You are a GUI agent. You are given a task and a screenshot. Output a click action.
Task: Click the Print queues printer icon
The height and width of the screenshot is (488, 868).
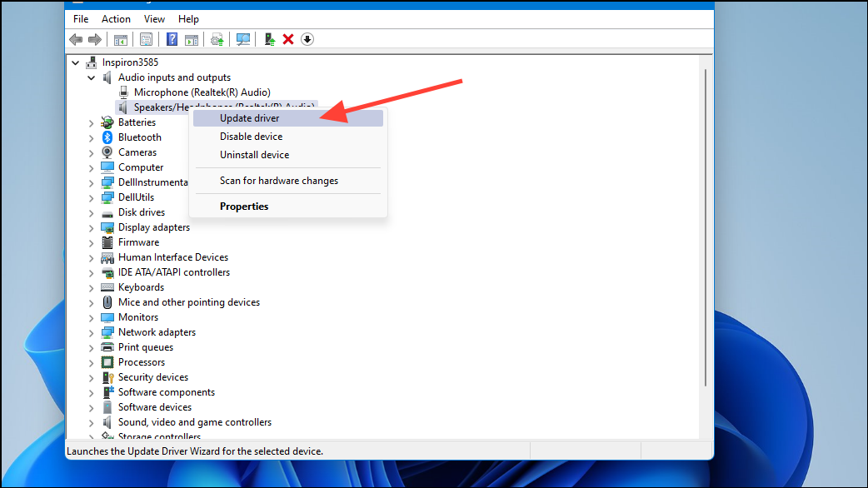click(107, 347)
